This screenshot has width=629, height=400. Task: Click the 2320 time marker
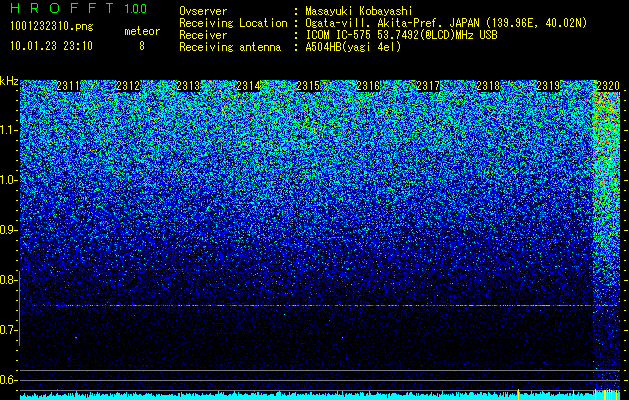pyautogui.click(x=608, y=86)
